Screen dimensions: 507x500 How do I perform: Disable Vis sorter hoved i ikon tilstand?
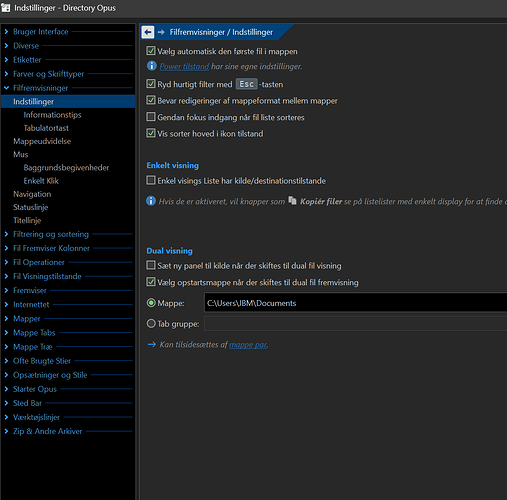151,133
